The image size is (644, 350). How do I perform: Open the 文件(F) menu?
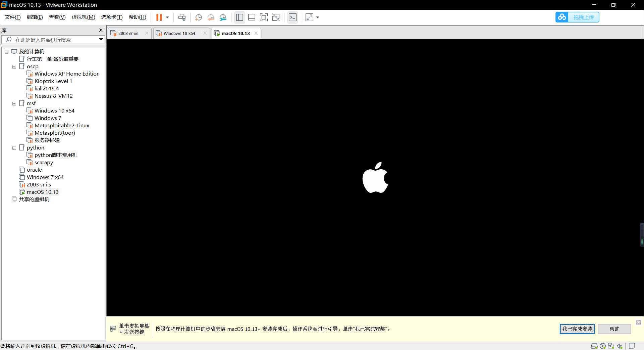click(13, 17)
